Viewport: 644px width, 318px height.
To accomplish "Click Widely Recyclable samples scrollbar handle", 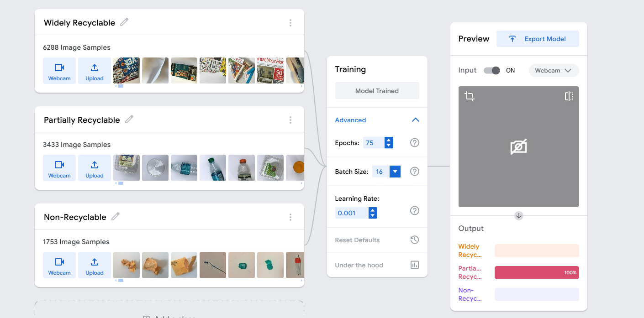I will coord(121,86).
